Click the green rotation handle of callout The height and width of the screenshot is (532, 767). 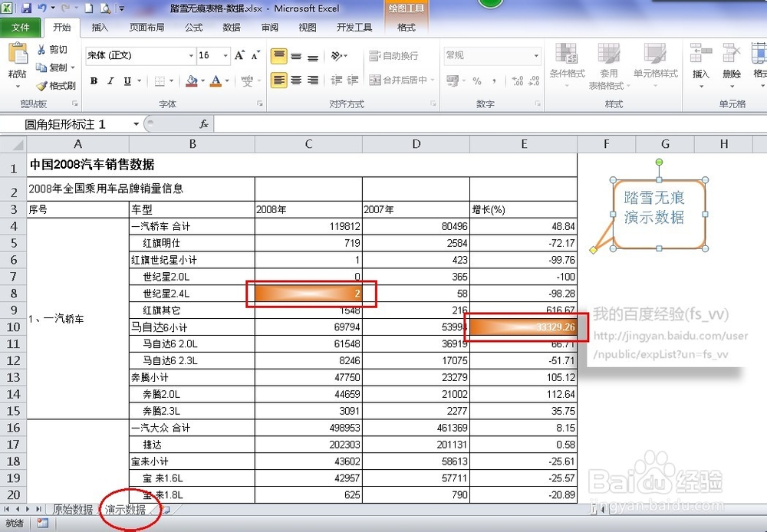[659, 162]
